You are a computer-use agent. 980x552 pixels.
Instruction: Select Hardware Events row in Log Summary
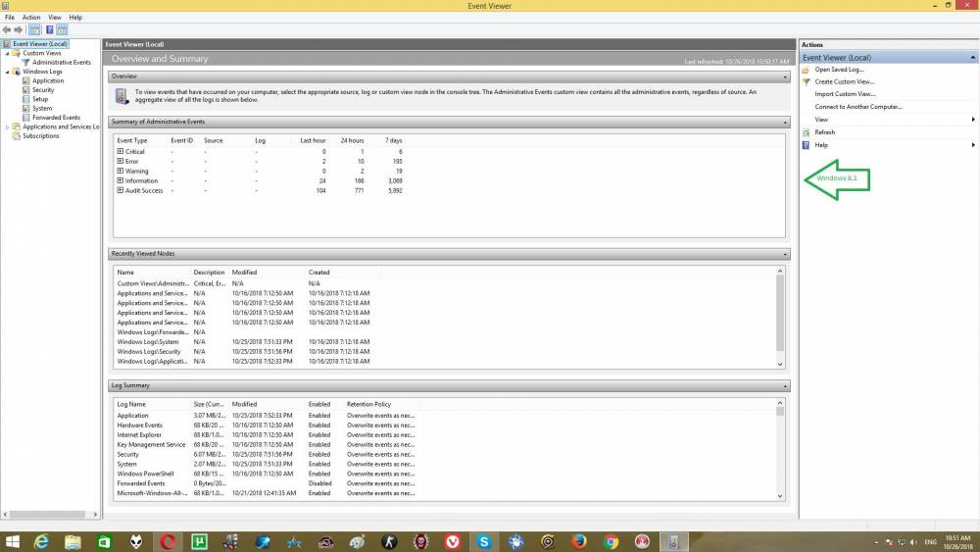[x=266, y=426]
